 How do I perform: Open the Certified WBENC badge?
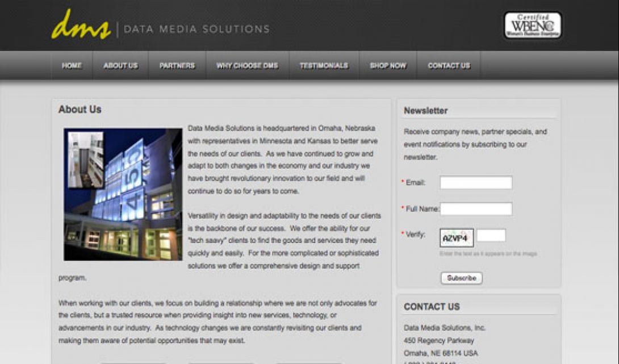coord(533,25)
